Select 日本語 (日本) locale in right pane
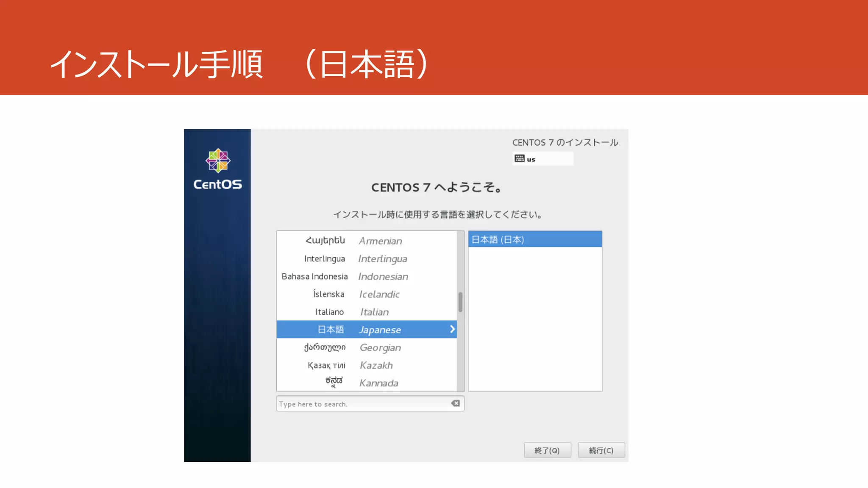 point(535,239)
